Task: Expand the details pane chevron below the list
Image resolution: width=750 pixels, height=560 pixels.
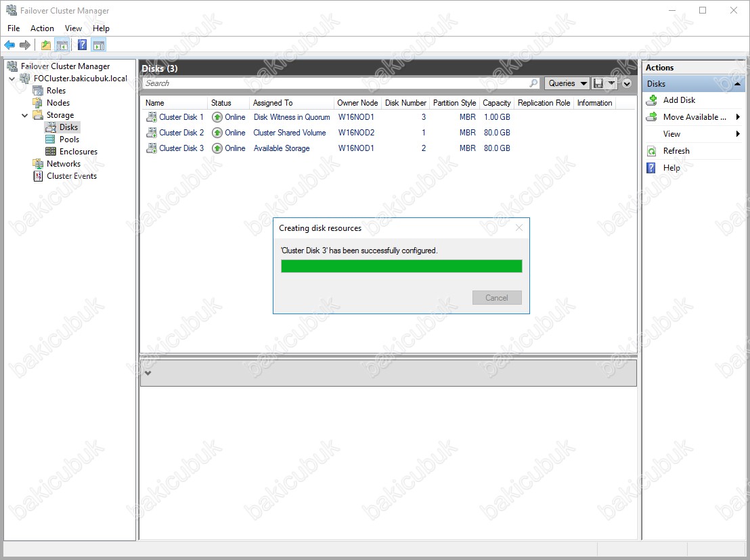Action: [148, 373]
